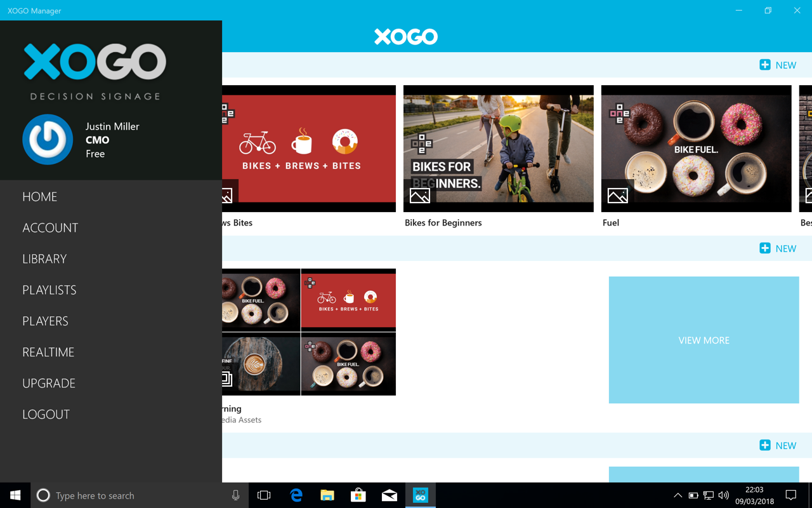Open the Mail app from the taskbar
Image resolution: width=812 pixels, height=508 pixels.
pos(389,495)
